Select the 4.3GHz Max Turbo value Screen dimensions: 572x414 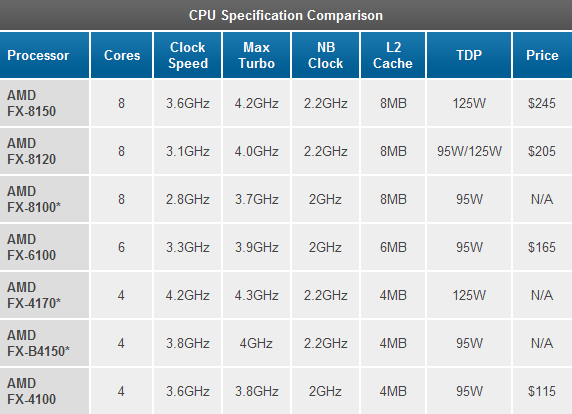click(256, 295)
